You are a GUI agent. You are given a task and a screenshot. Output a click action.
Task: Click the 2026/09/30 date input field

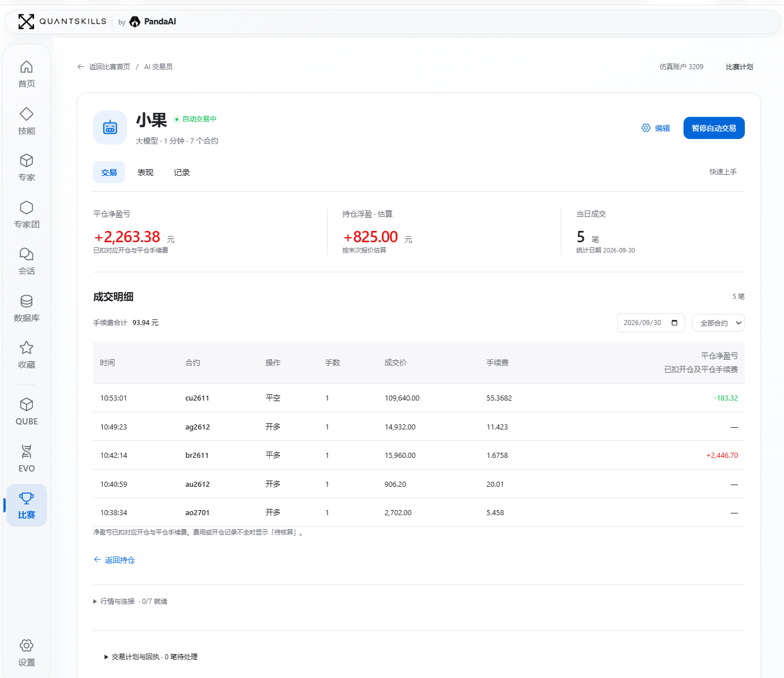(x=651, y=323)
